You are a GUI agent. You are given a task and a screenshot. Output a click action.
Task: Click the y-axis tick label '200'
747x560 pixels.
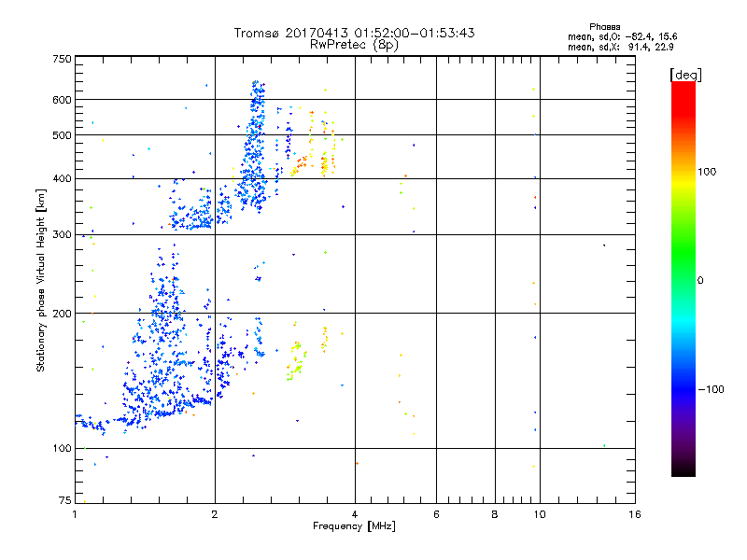click(63, 314)
